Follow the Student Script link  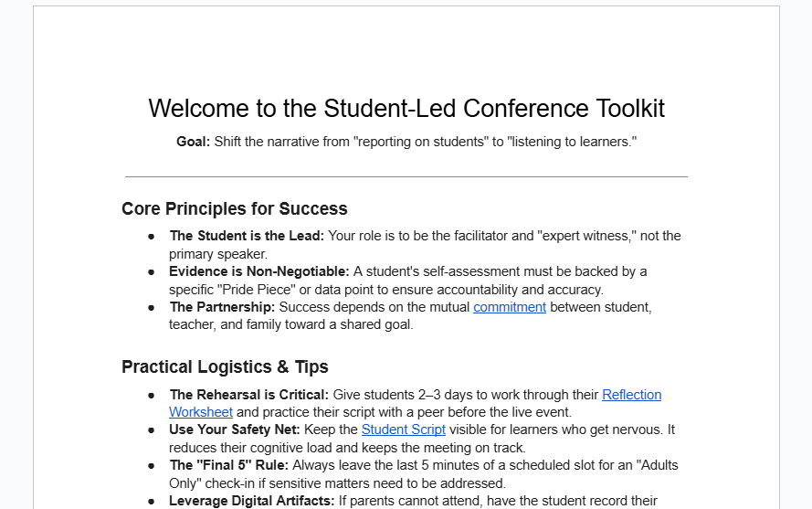403,429
